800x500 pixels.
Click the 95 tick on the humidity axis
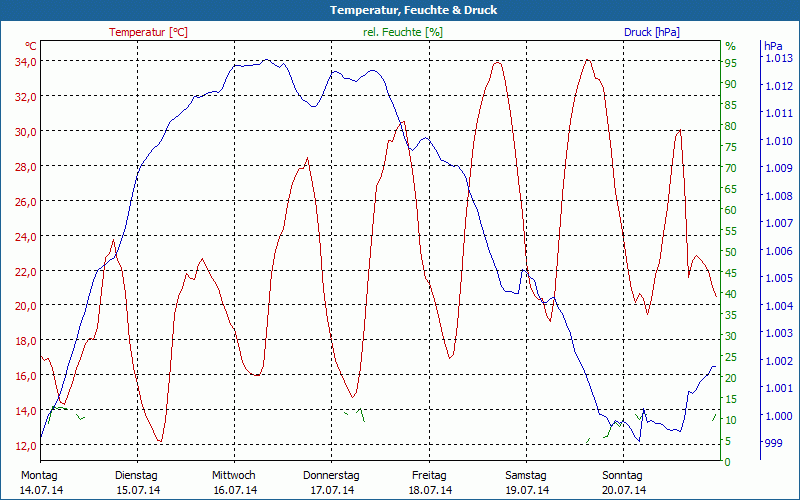731,63
